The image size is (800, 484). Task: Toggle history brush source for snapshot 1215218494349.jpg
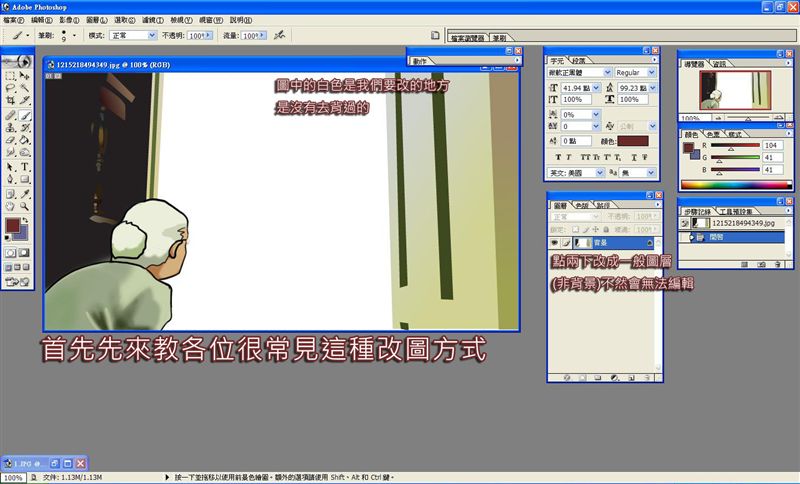coord(685,223)
